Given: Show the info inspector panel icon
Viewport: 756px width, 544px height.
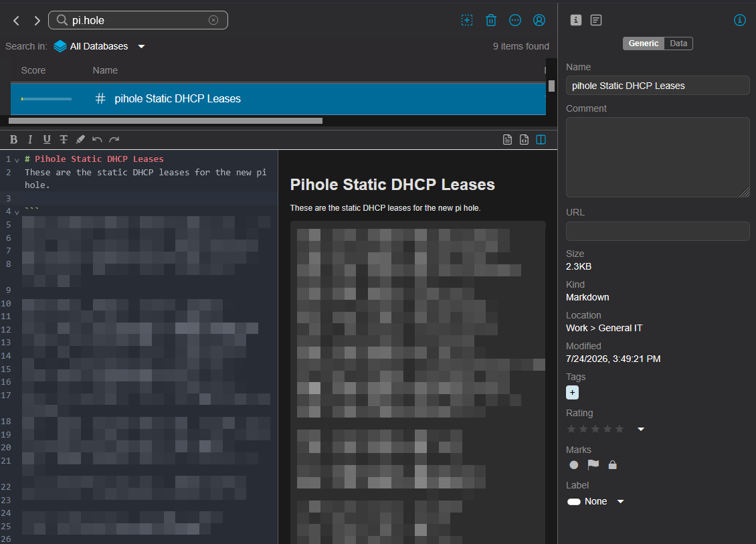Looking at the screenshot, I should pyautogui.click(x=575, y=20).
